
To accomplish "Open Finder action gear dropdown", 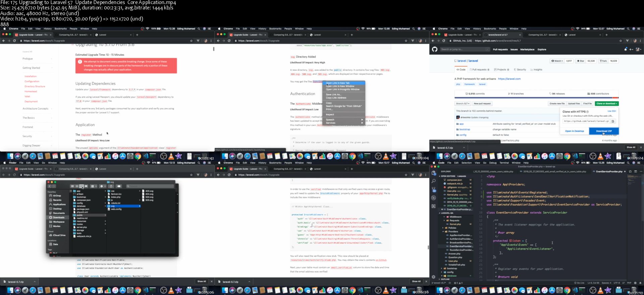I will click(102, 186).
